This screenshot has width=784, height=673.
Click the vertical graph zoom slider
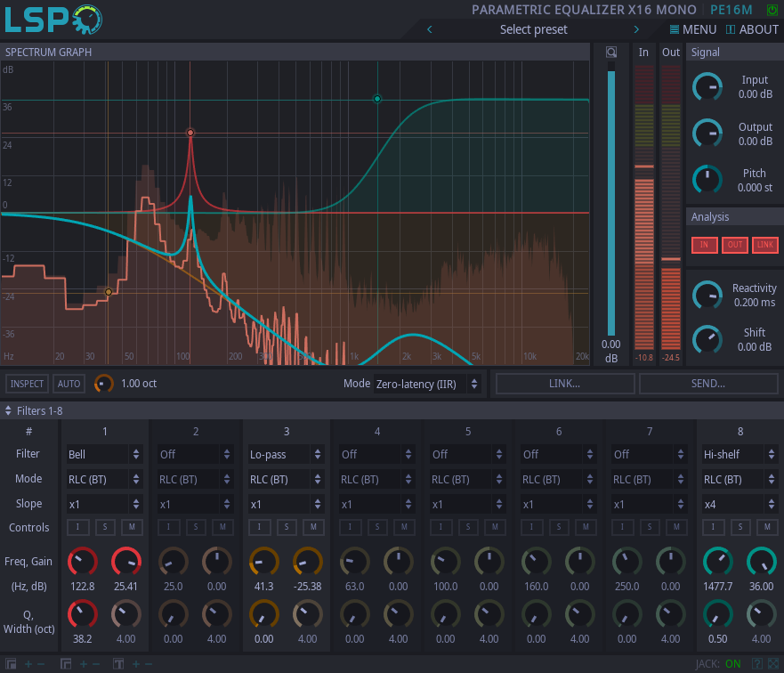611,200
